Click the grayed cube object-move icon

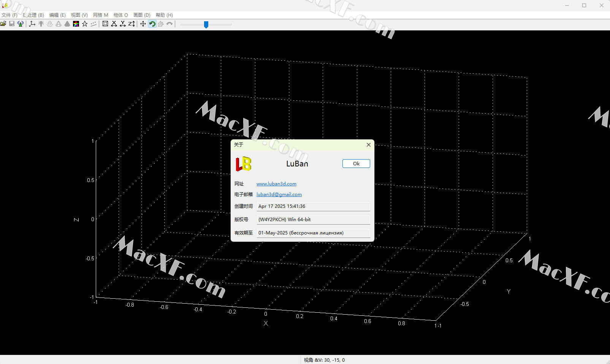(x=161, y=24)
